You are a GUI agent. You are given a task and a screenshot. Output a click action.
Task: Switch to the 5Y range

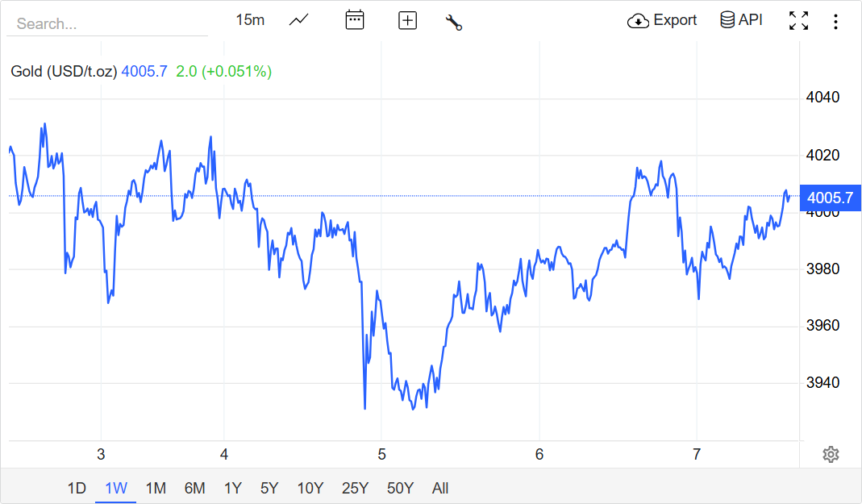pos(269,488)
